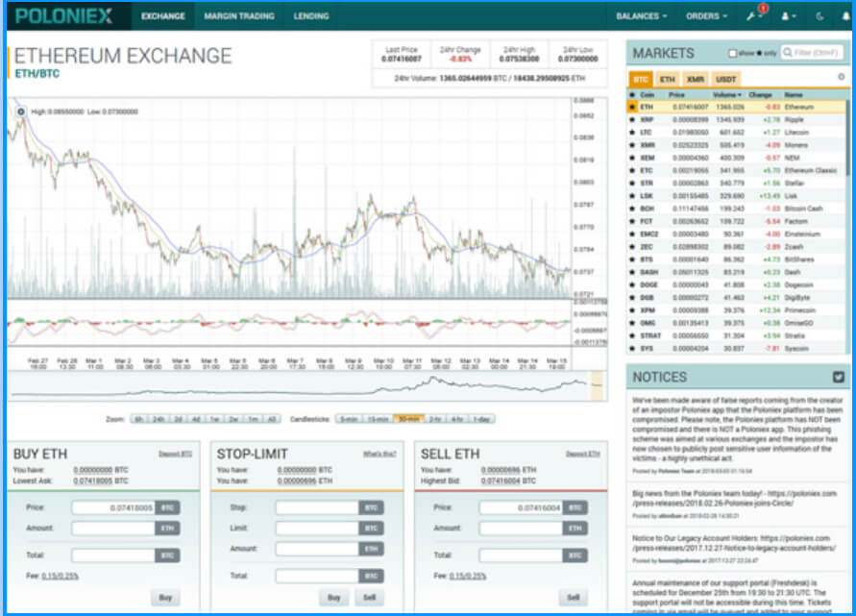Set chart zoom to All
The image size is (856, 616).
pos(272,419)
